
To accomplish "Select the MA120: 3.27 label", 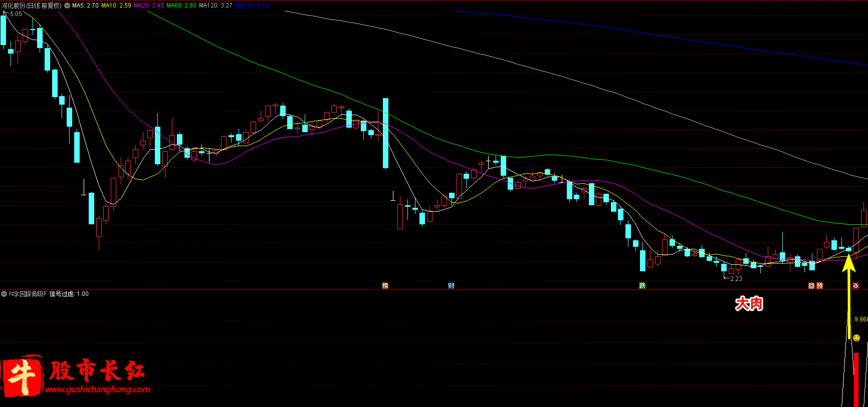I will point(215,6).
